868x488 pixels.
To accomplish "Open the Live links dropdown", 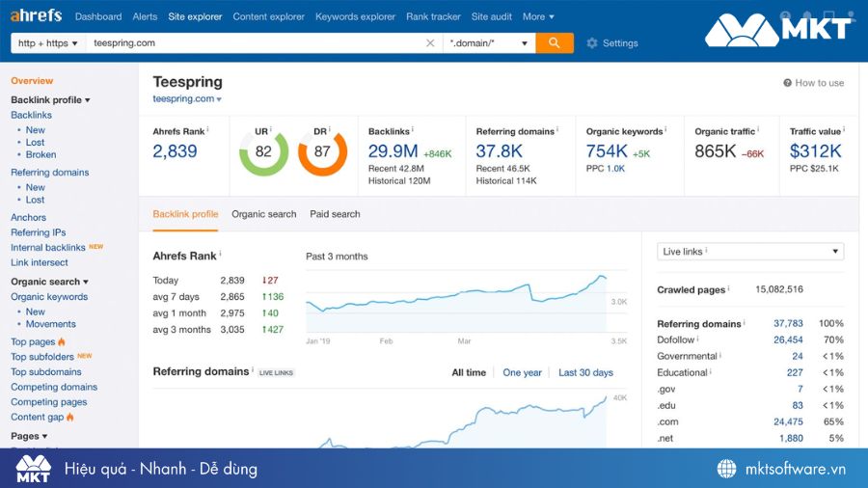I will (750, 251).
